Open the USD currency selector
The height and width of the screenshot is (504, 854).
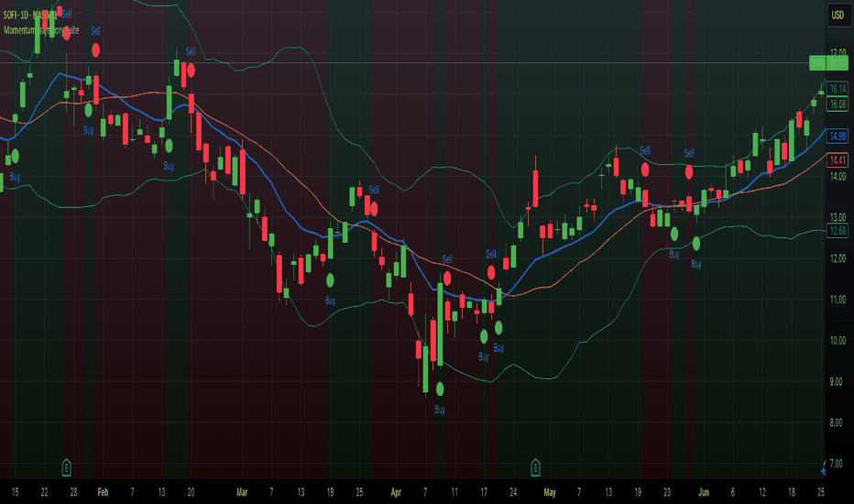pyautogui.click(x=838, y=15)
